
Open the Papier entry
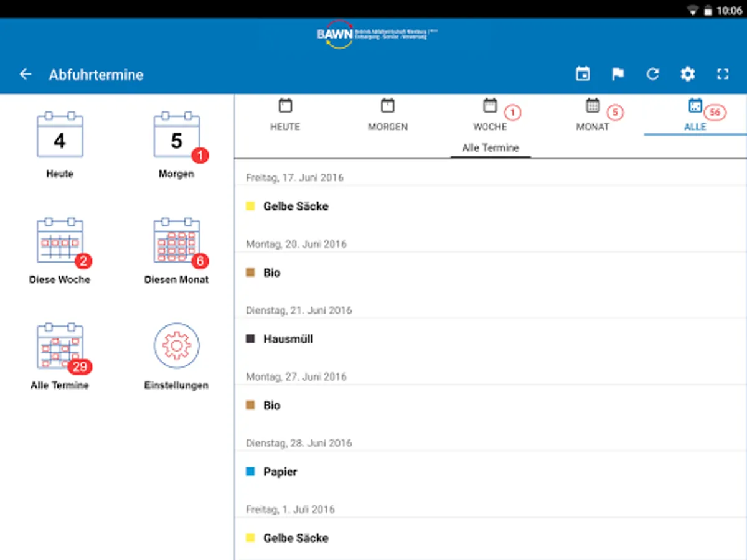[491, 472]
